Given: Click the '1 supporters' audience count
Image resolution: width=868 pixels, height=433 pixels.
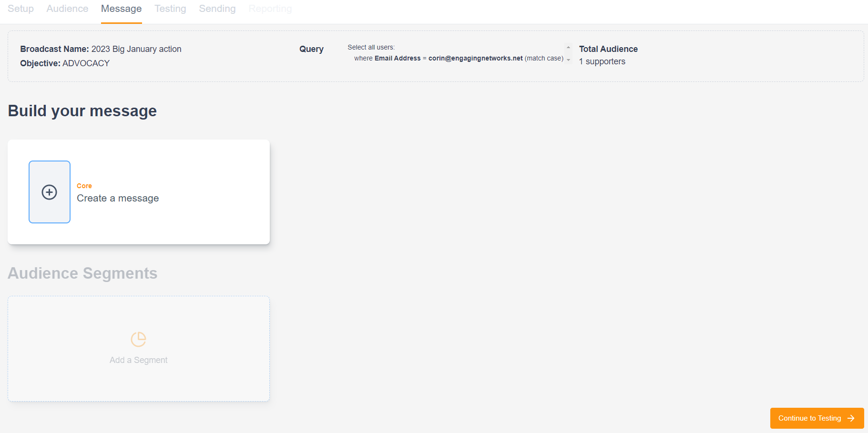Looking at the screenshot, I should pos(602,61).
